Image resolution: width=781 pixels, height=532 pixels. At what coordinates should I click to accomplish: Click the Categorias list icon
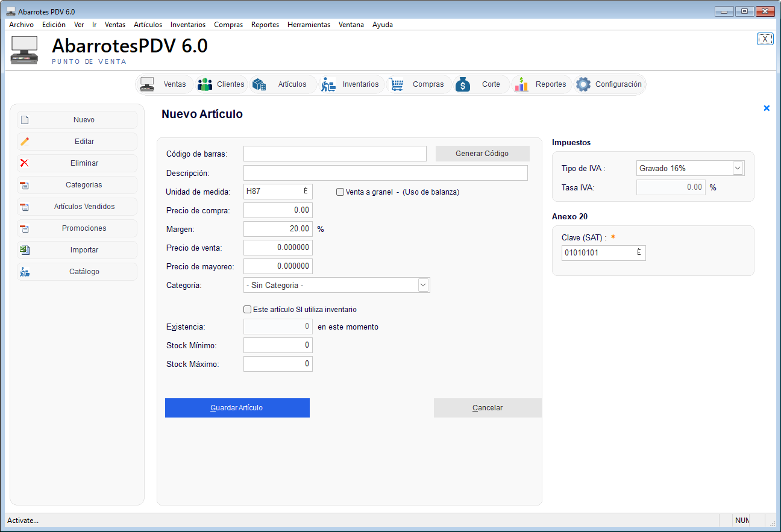[25, 185]
